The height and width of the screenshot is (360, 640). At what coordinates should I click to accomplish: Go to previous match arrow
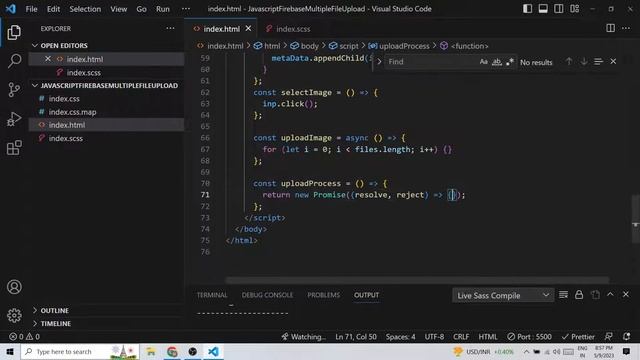point(569,62)
